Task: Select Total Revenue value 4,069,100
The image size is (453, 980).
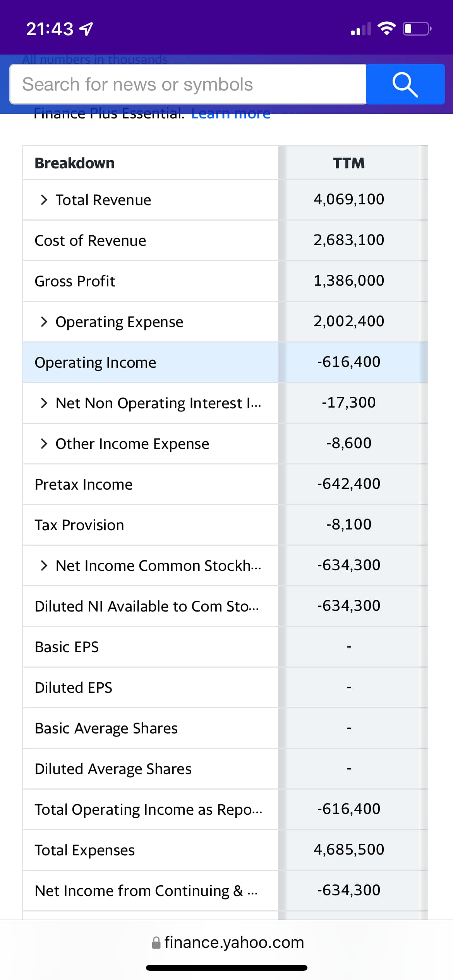Action: (349, 199)
